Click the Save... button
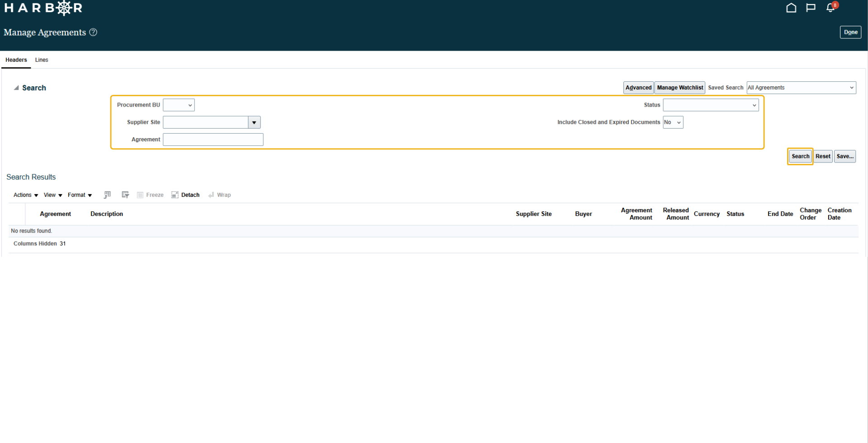This screenshot has width=868, height=443. pos(845,156)
